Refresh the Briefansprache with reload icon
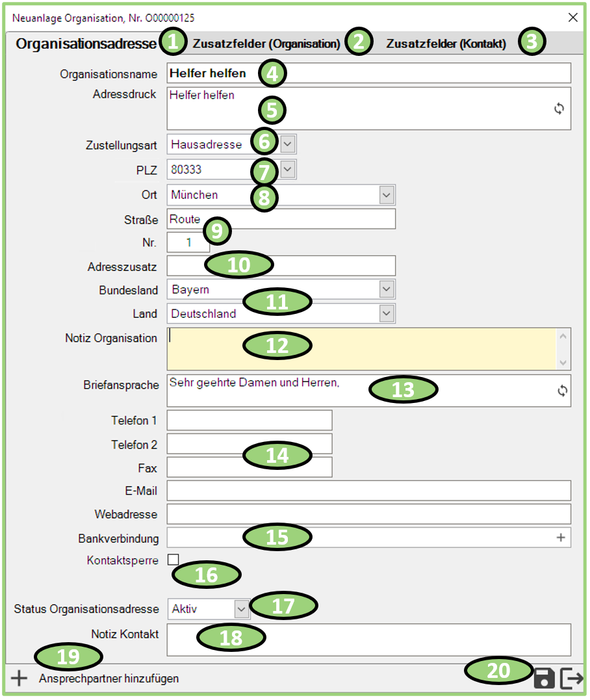The image size is (590, 700). pyautogui.click(x=562, y=391)
